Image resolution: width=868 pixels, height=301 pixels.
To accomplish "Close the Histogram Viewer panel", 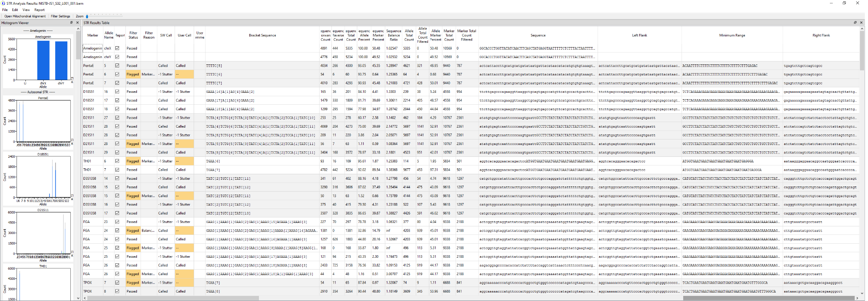I will [x=78, y=23].
